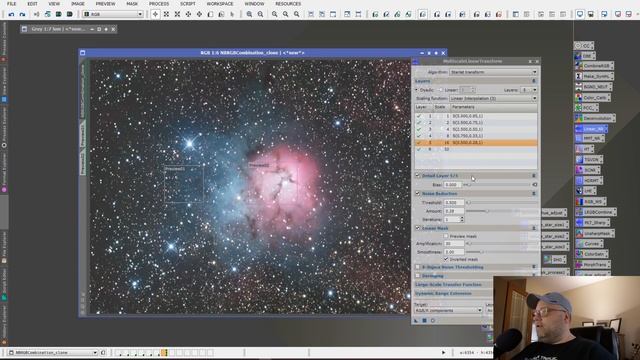Viewport: 640px width, 360px height.
Task: Enable k-Sigma Noise Thresholding checkbox
Action: (418, 267)
